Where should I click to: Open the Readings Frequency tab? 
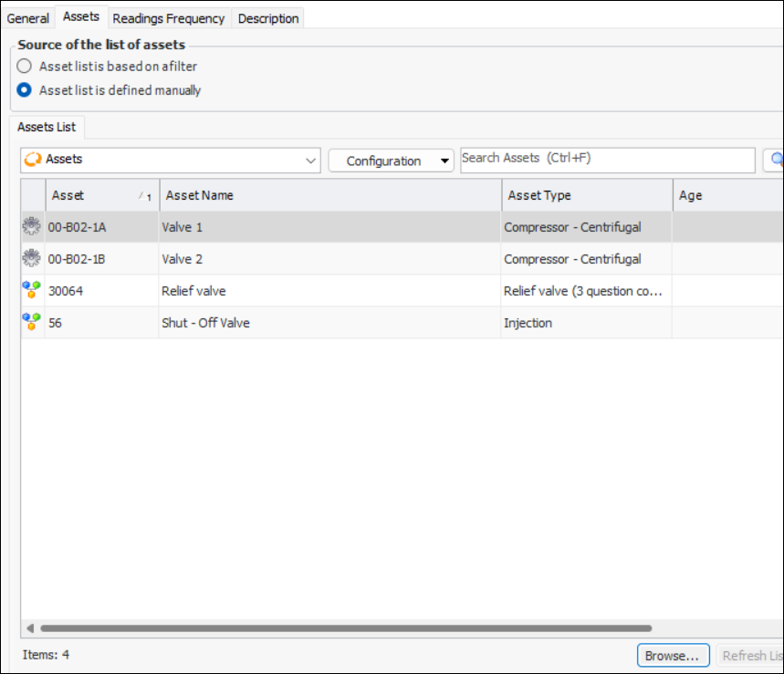click(168, 18)
